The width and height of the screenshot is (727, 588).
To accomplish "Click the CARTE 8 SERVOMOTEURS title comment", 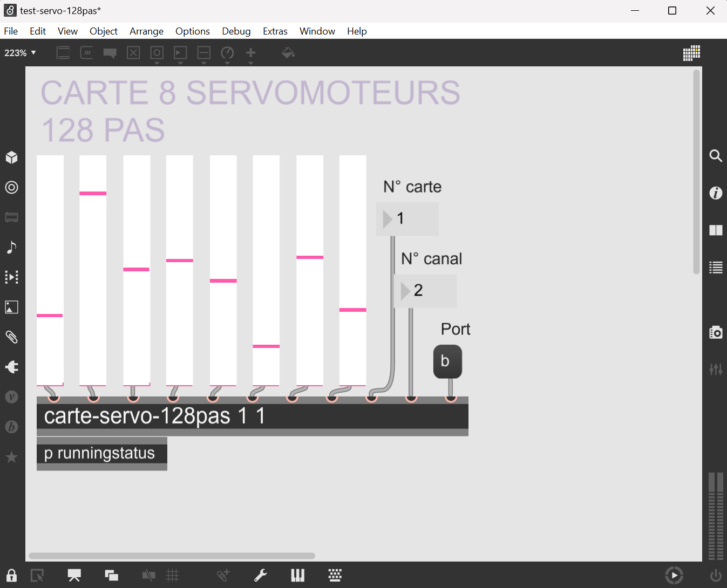I will click(x=251, y=111).
